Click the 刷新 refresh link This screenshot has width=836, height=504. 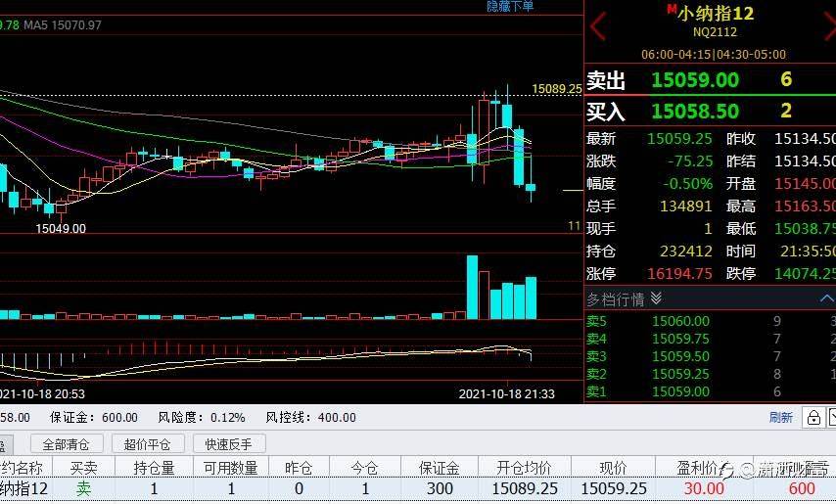[780, 417]
